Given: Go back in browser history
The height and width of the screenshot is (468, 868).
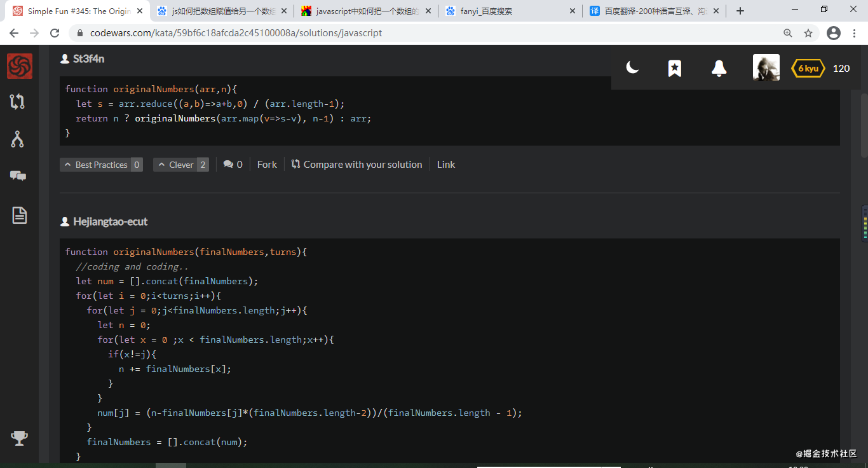Looking at the screenshot, I should click(14, 33).
